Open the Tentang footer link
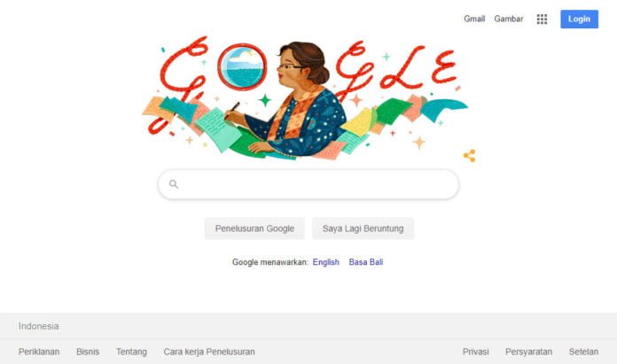The image size is (617, 364). click(131, 352)
